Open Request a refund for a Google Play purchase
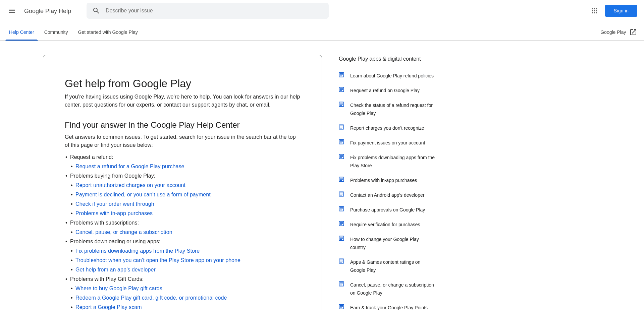This screenshot has height=310, width=644. [x=130, y=166]
